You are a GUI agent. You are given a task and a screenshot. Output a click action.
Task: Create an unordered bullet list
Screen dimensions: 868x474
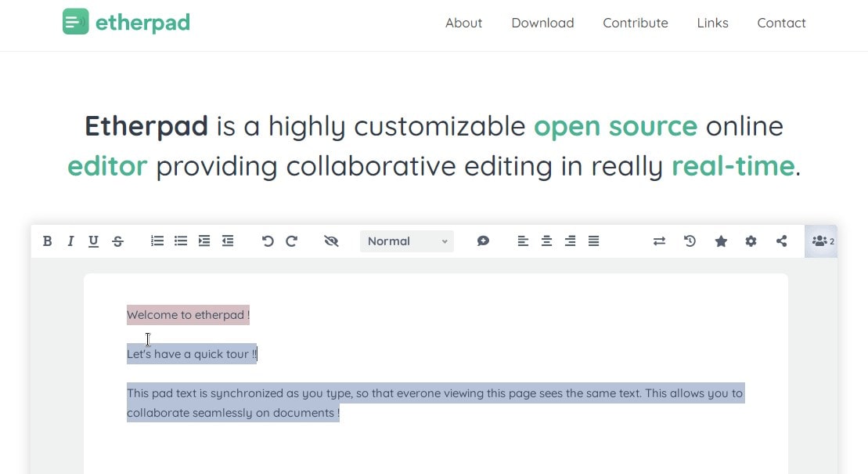[x=180, y=241]
